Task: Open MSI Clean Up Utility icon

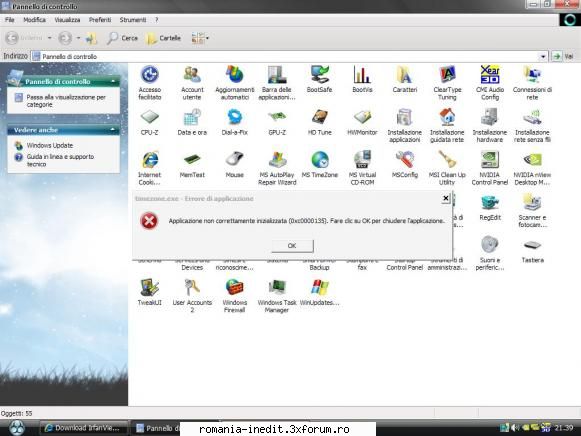Action: pos(447,168)
